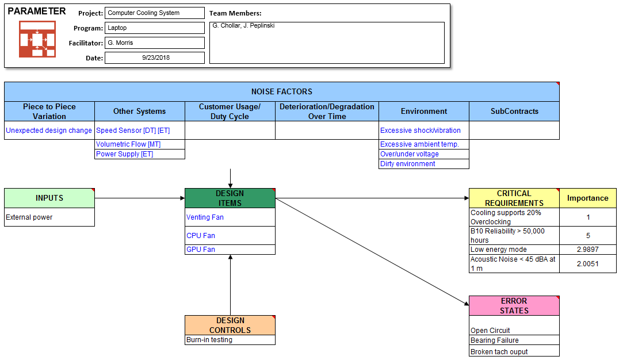Open the Over/under voltage hyperlink
The height and width of the screenshot is (364, 623).
(x=410, y=154)
